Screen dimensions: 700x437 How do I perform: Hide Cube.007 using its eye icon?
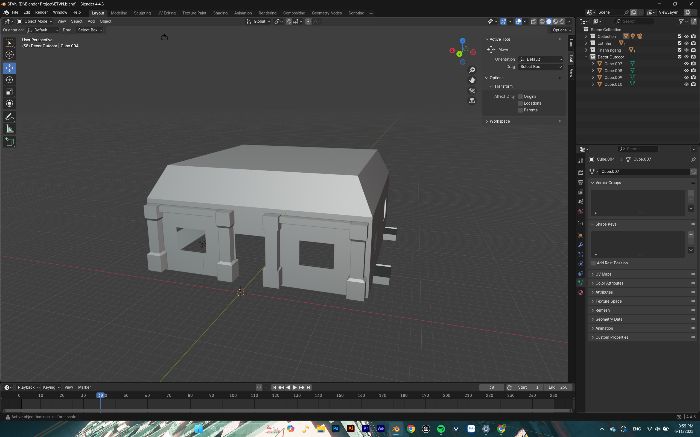click(686, 63)
